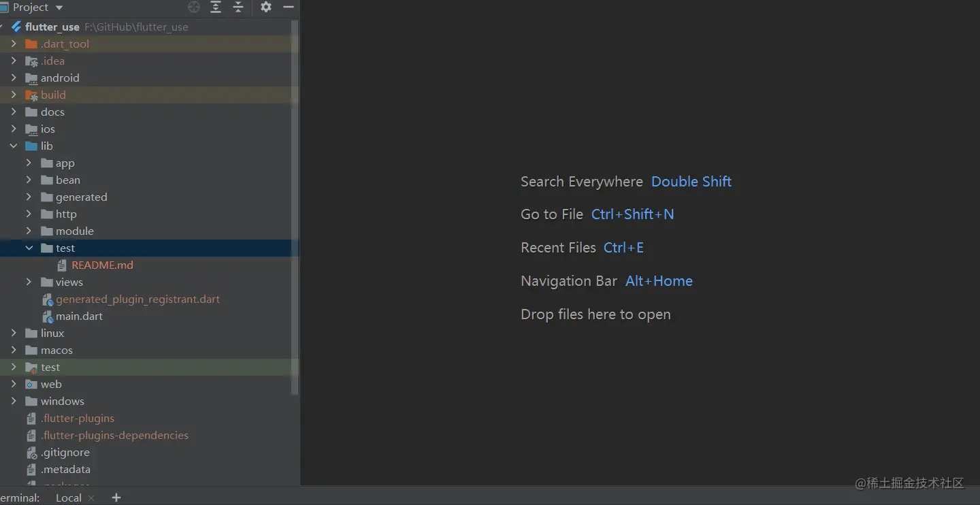Select the flutter_use project root
Image resolution: width=980 pixels, height=505 pixels.
(52, 27)
